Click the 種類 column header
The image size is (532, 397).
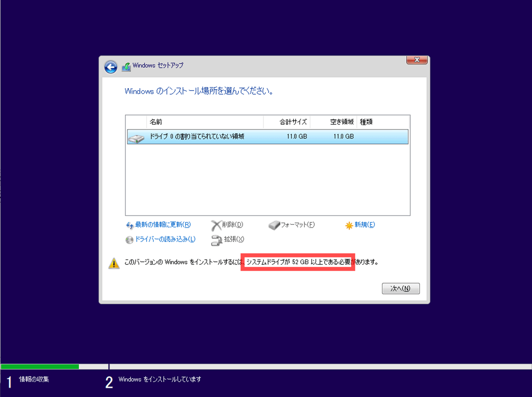tap(383, 122)
